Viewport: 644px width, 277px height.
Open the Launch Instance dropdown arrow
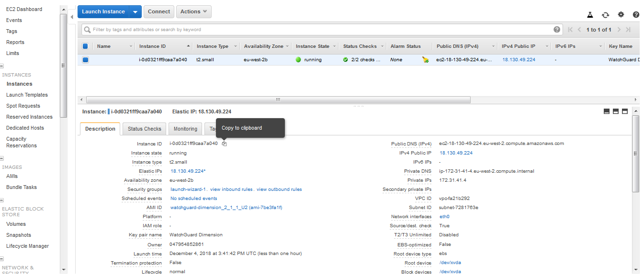135,11
